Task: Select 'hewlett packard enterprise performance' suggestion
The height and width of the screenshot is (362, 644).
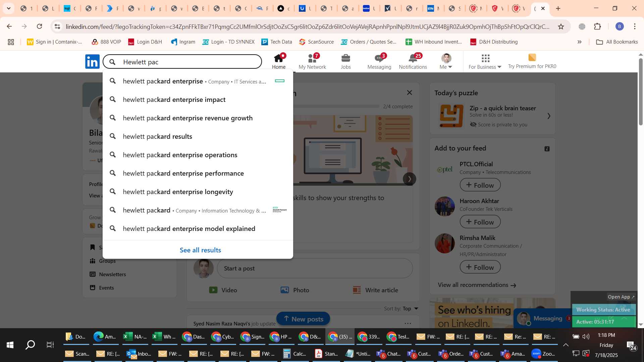Action: (x=198, y=173)
